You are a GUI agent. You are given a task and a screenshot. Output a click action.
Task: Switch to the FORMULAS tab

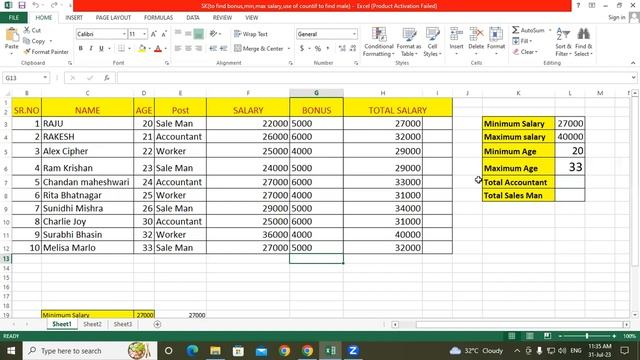tap(158, 18)
